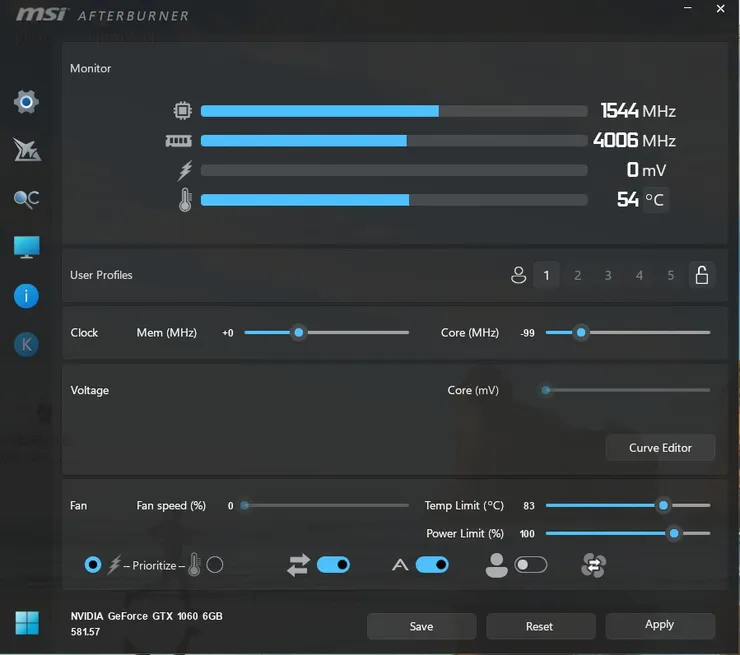Screen dimensions: 740x655
Task: Toggle the °C temperature unit button
Action: (x=655, y=200)
